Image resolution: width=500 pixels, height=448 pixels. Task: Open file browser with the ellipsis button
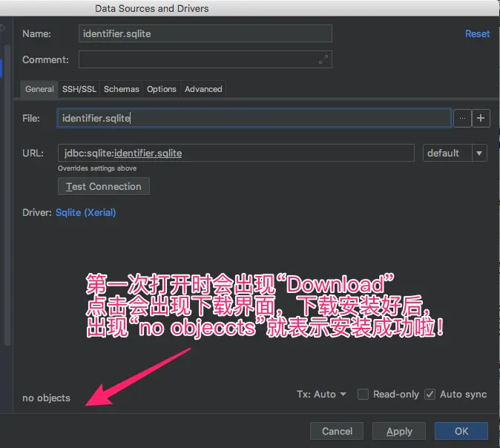click(462, 118)
